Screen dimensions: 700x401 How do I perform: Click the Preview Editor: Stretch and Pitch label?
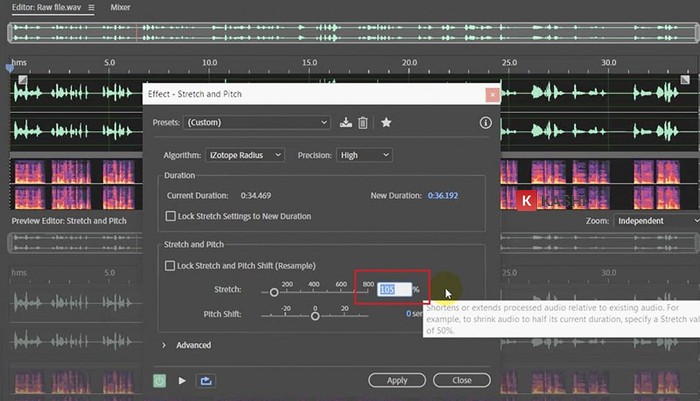click(69, 221)
